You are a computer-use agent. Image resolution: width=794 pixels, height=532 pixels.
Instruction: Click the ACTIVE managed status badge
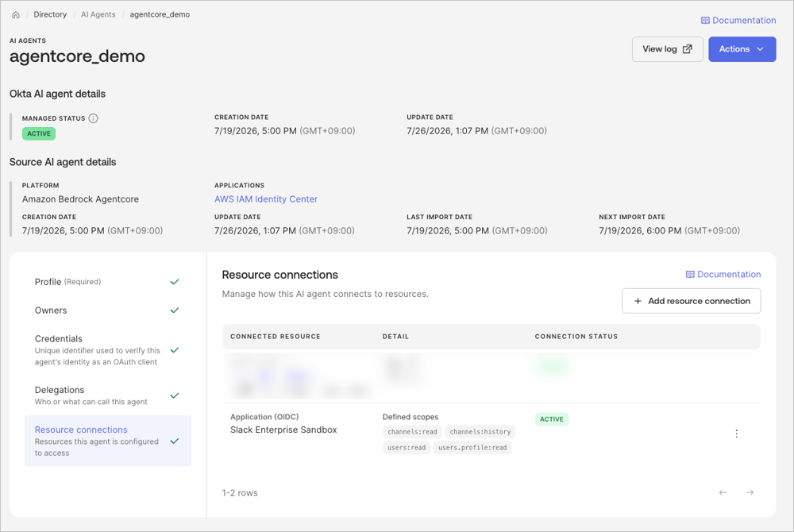tap(39, 133)
